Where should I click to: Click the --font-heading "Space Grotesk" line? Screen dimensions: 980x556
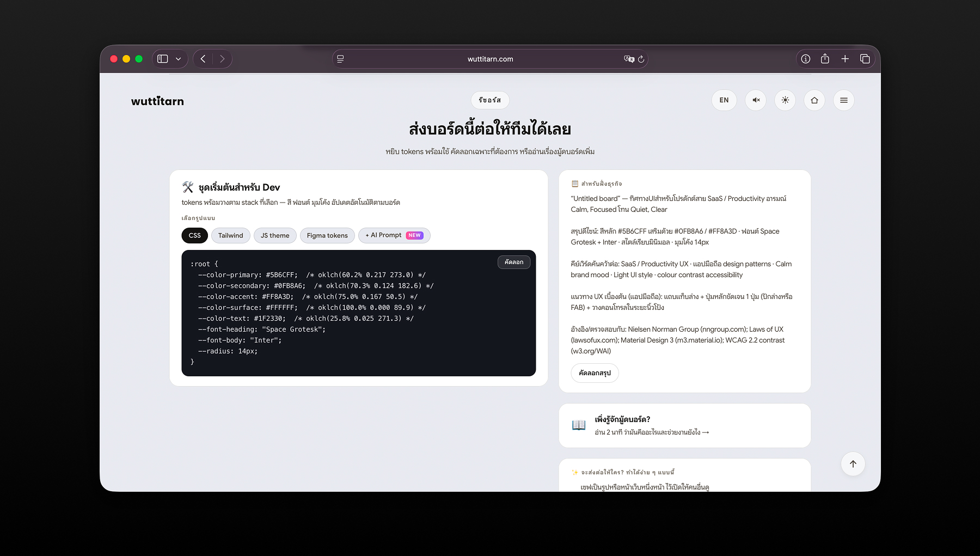(262, 329)
